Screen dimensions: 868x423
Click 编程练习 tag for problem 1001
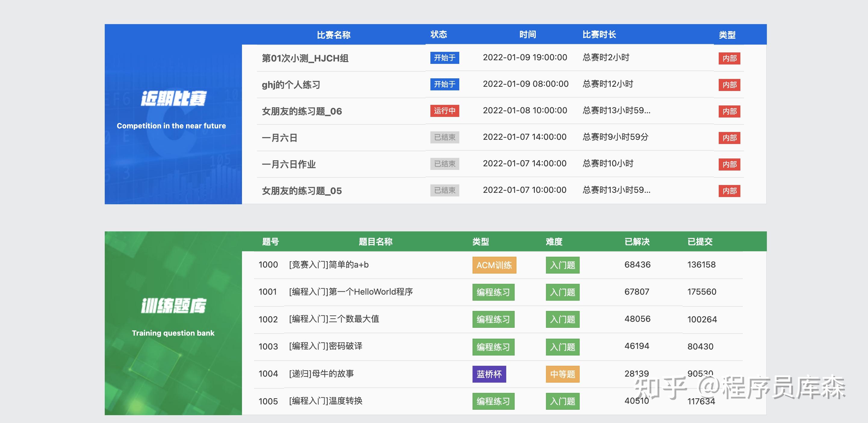click(493, 292)
